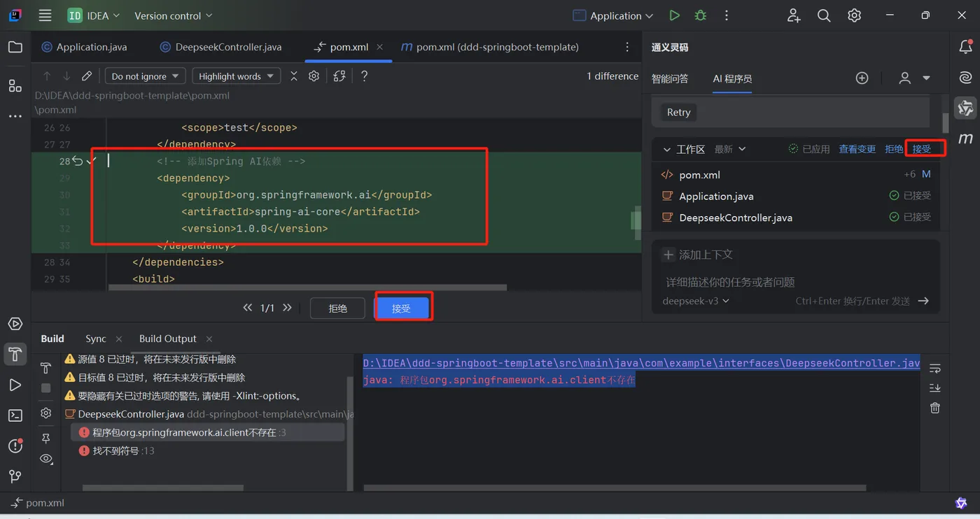Switch to the 智能问答 tab
The width and height of the screenshot is (980, 519).
tap(670, 78)
